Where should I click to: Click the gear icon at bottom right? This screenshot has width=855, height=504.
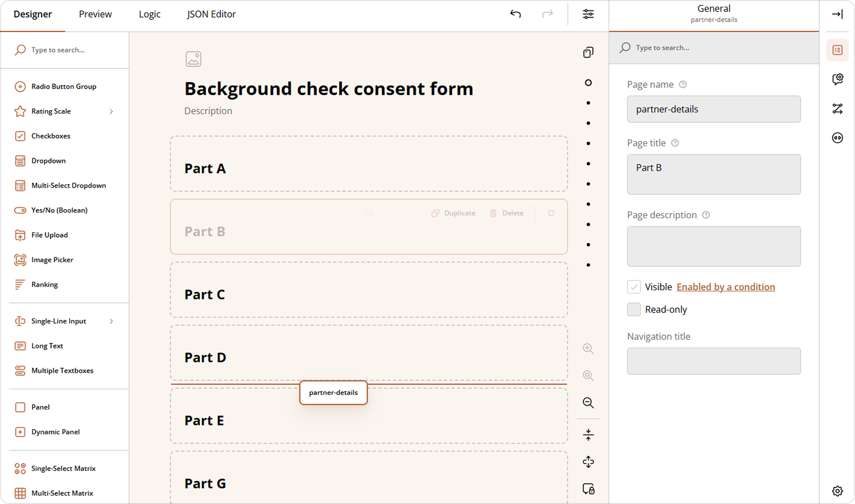(x=837, y=491)
